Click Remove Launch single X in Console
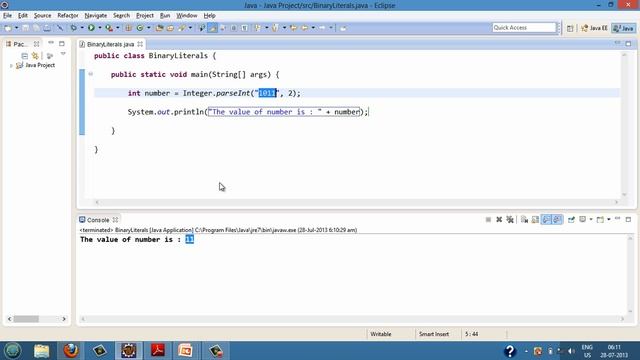 pyautogui.click(x=499, y=220)
